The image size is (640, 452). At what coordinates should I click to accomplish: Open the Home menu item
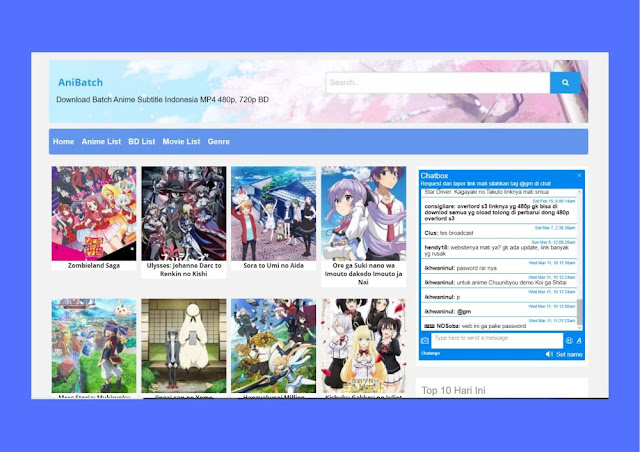pos(63,141)
